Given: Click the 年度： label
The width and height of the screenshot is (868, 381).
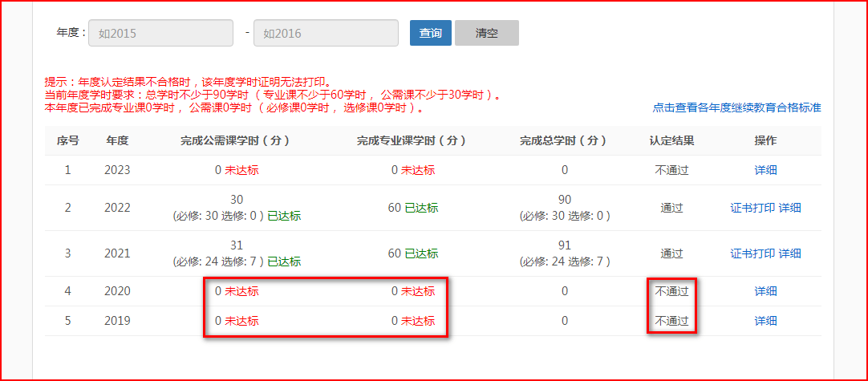Looking at the screenshot, I should [71, 33].
